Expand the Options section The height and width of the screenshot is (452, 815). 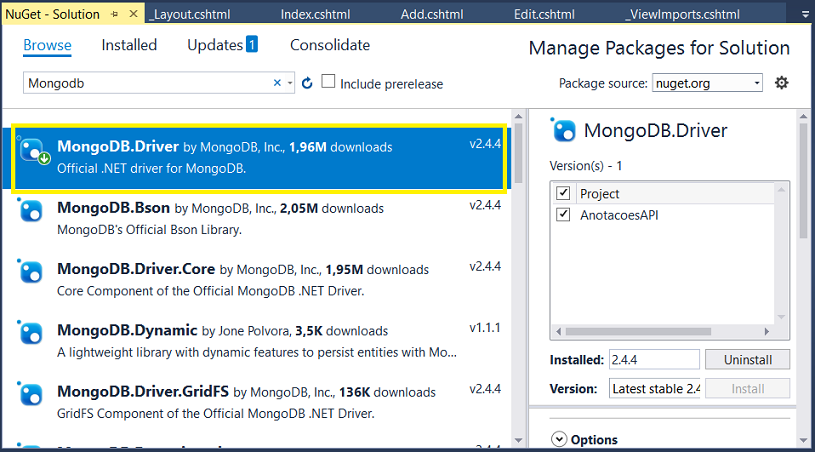[559, 440]
